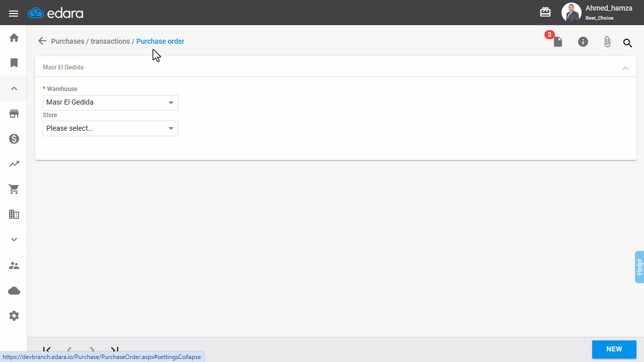644x362 pixels.
Task: Open the cloud sidebar icon
Action: coord(14,291)
